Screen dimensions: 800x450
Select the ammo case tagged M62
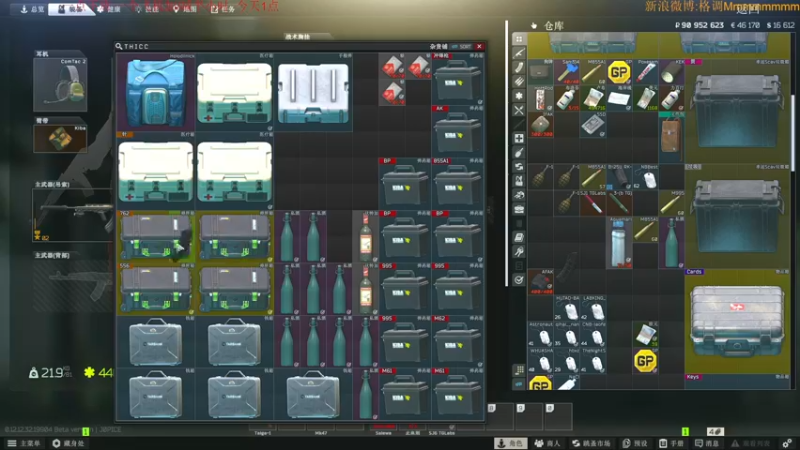click(458, 342)
